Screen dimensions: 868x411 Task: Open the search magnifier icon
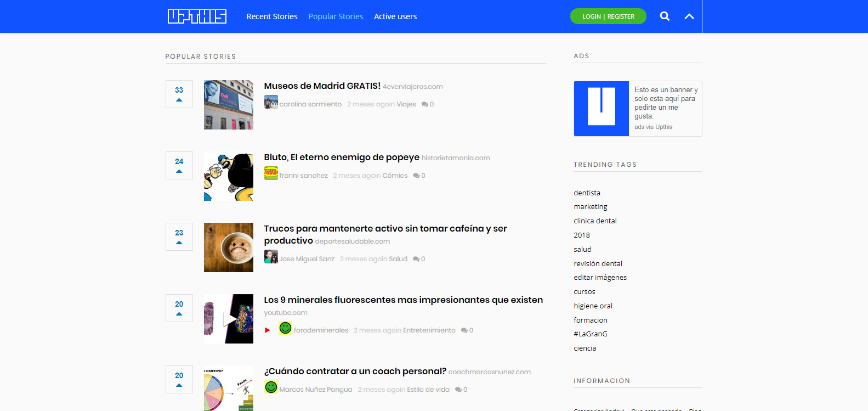click(665, 16)
